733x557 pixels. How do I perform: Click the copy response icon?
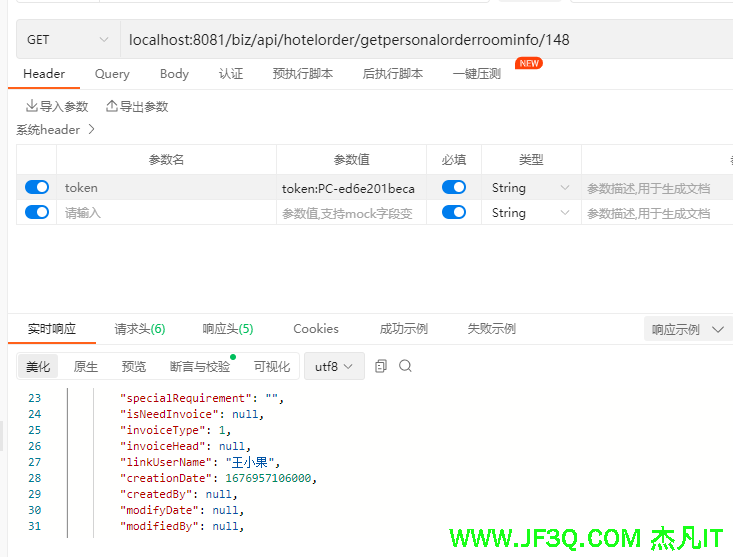381,367
